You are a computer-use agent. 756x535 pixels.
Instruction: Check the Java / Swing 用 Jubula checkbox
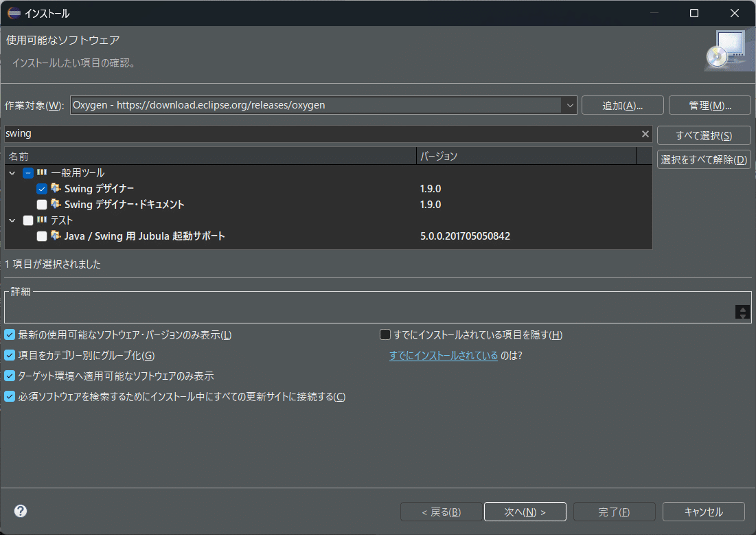pyautogui.click(x=42, y=236)
